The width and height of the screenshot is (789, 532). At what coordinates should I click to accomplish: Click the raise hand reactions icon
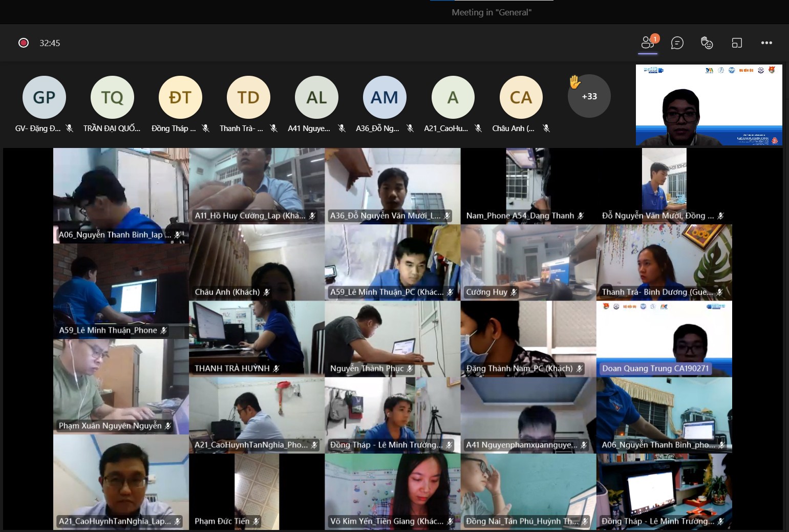(x=707, y=43)
